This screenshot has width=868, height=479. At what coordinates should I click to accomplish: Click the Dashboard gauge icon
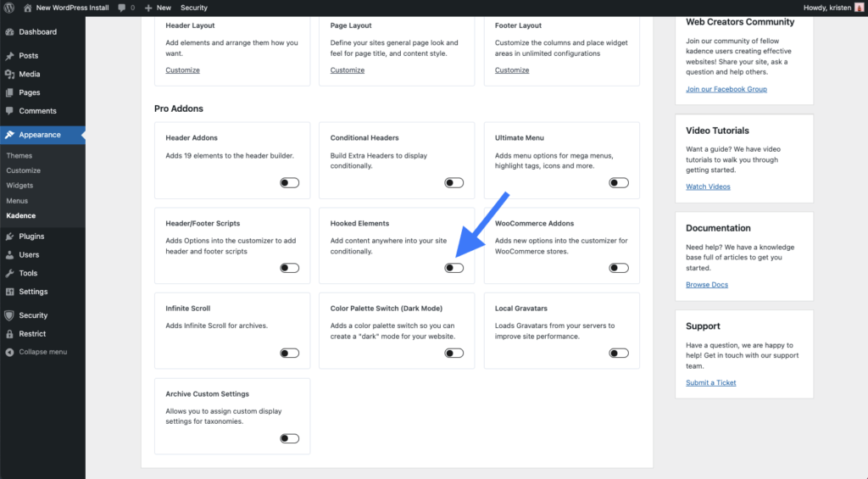pos(9,32)
